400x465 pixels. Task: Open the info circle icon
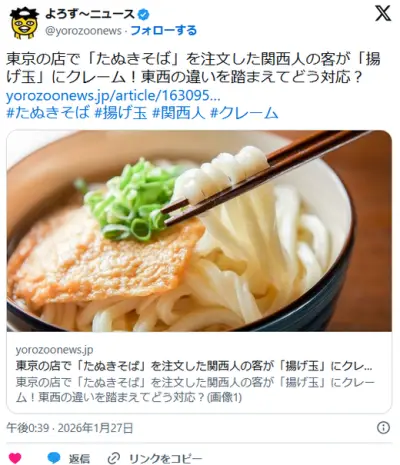383,428
